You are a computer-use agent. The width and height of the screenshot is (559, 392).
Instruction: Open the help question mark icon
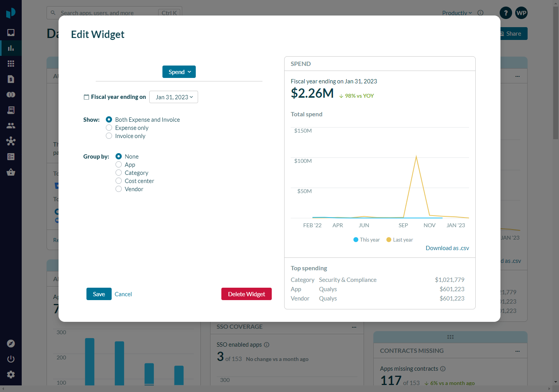coord(506,13)
